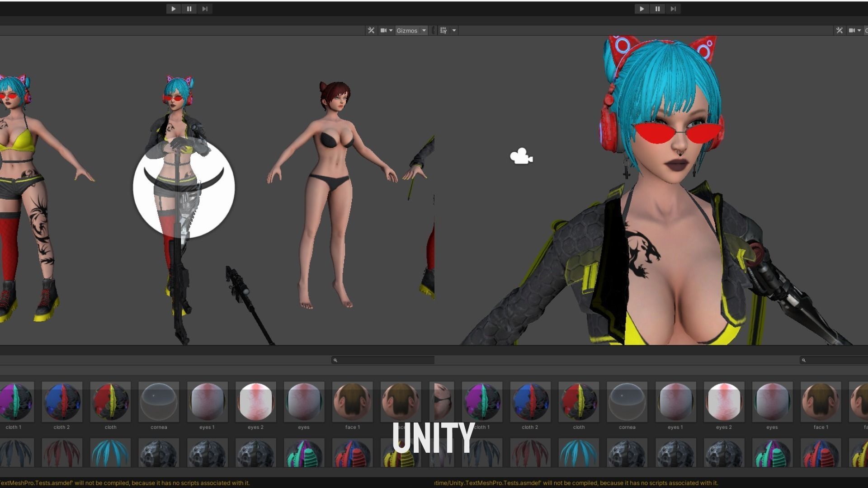Open component tools in left scene view
Viewport: 868px width, 488px height.
(x=371, y=30)
